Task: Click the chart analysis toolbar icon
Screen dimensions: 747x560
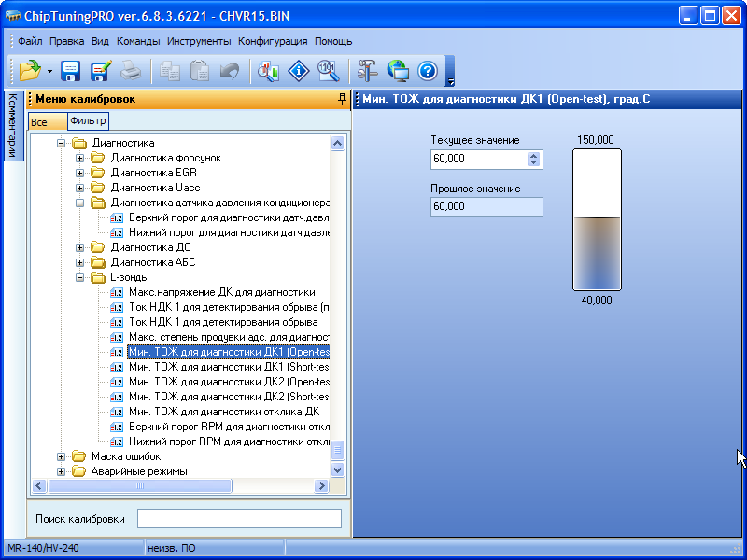Action: click(269, 70)
